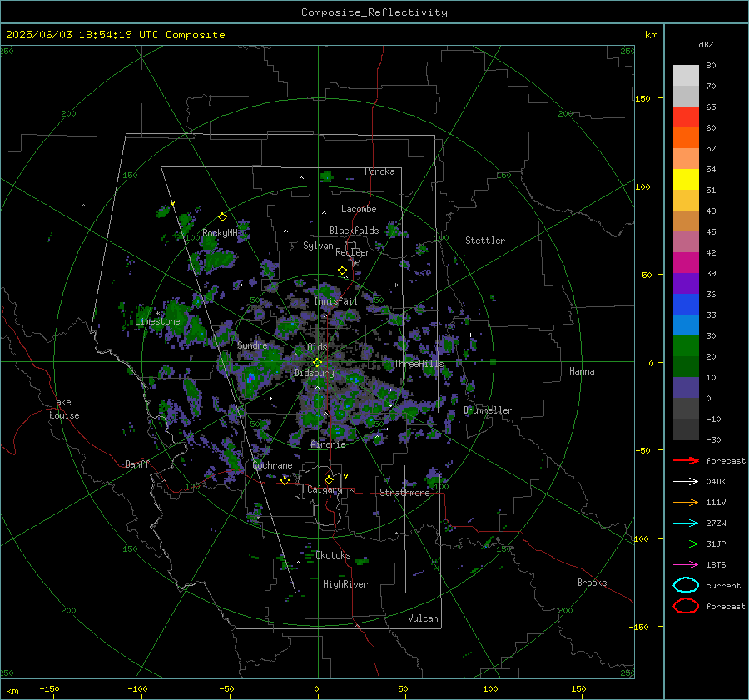Click the Drumheller city label
Image resolution: width=749 pixels, height=700 pixels.
point(488,410)
